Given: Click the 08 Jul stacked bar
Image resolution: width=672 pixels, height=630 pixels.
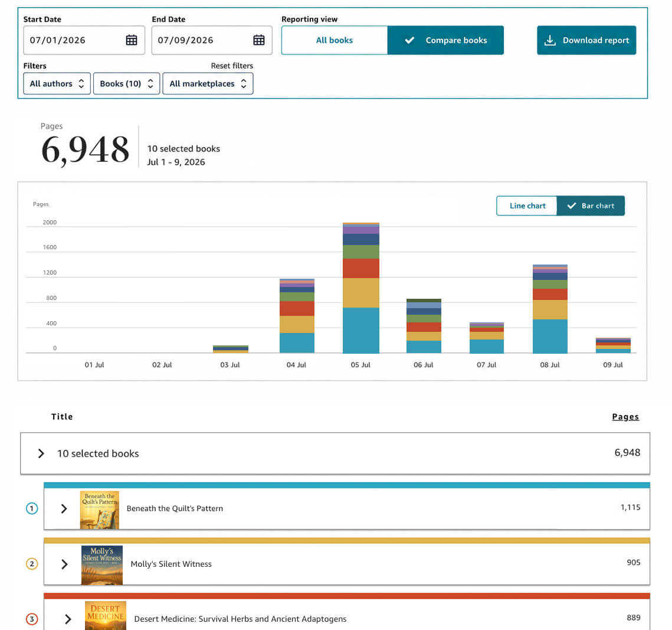Looking at the screenshot, I should pyautogui.click(x=550, y=309).
